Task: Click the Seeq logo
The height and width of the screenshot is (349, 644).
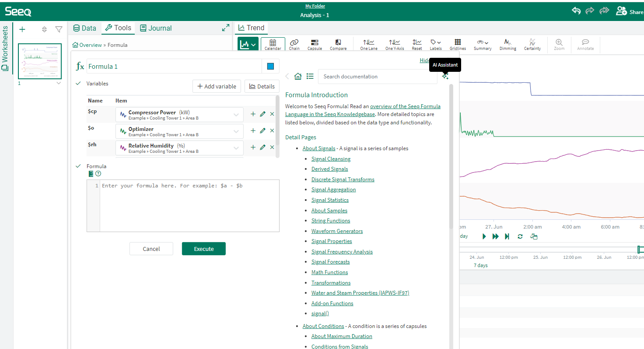Action: 18,12
